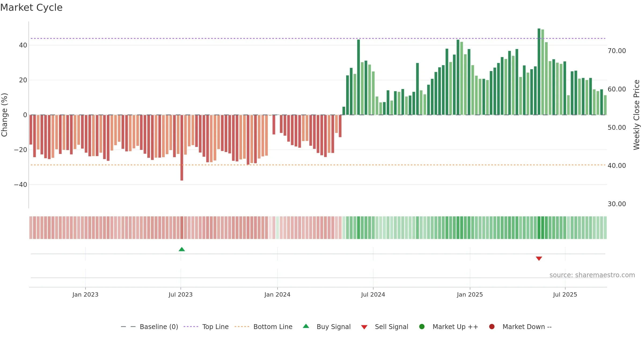Toggle the Sell Signal legend entry
The image size is (644, 362).
click(x=385, y=327)
